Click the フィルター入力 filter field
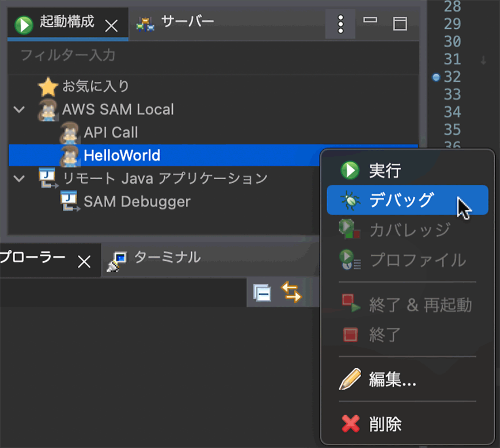500x448 pixels. click(200, 55)
